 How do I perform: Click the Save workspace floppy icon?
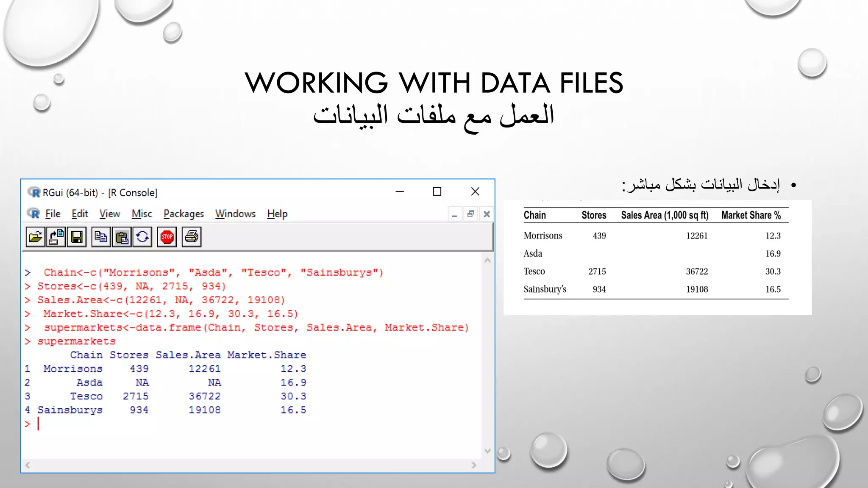tap(77, 237)
